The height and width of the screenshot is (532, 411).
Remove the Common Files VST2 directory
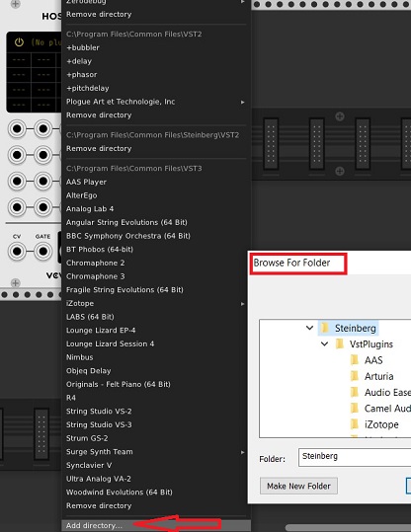point(156,115)
